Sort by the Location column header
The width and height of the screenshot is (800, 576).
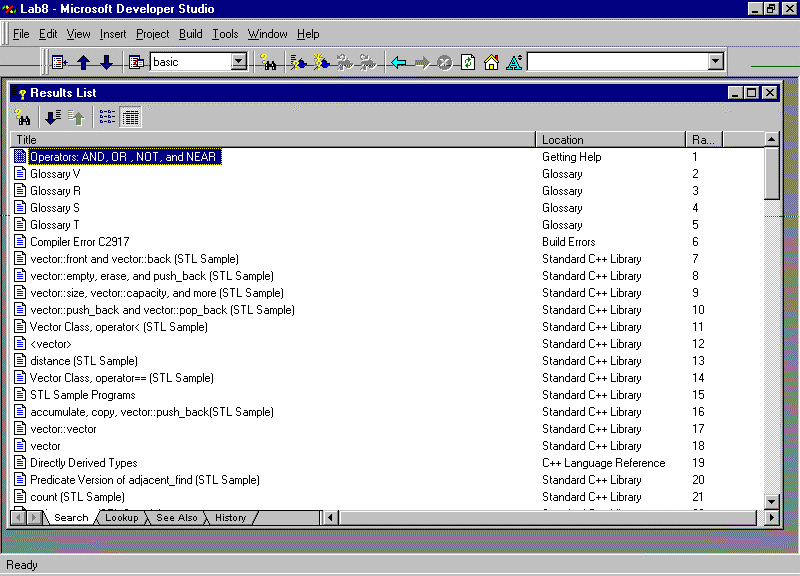[x=611, y=139]
